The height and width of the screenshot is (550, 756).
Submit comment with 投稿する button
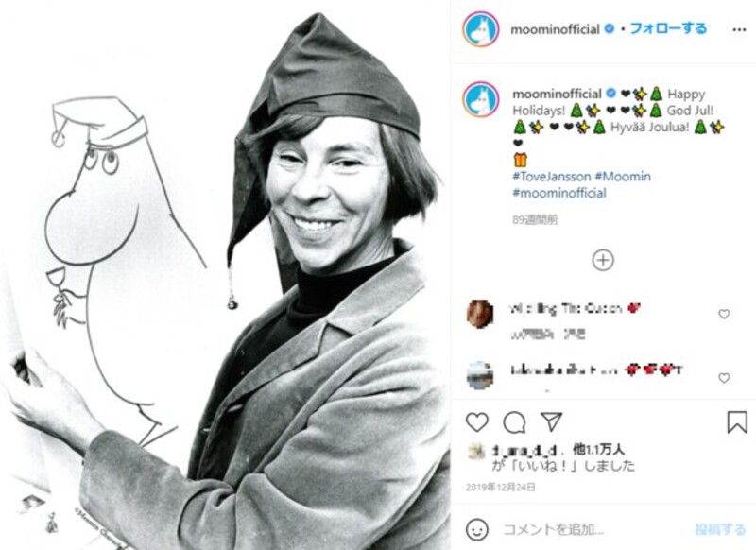click(720, 529)
